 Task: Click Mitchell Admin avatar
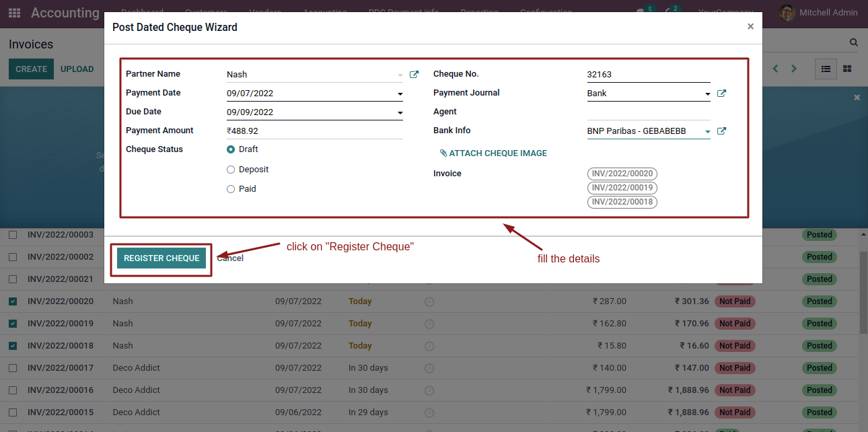point(787,13)
